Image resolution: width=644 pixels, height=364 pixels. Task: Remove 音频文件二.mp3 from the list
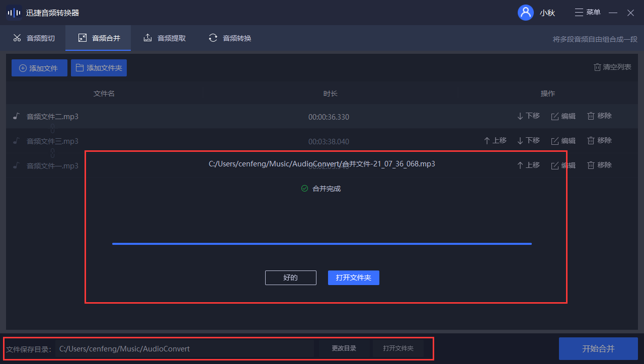point(599,116)
